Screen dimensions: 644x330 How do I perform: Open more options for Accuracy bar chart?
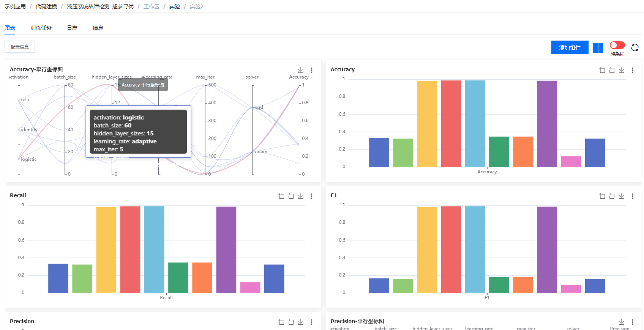click(x=633, y=70)
